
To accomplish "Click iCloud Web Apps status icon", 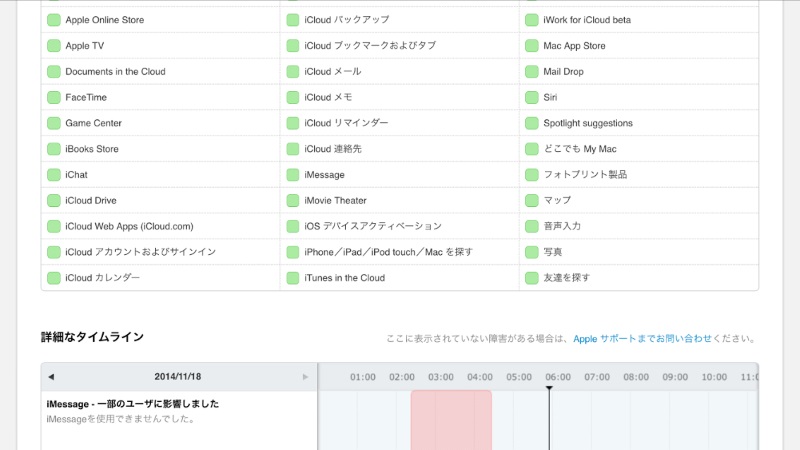I will (54, 226).
